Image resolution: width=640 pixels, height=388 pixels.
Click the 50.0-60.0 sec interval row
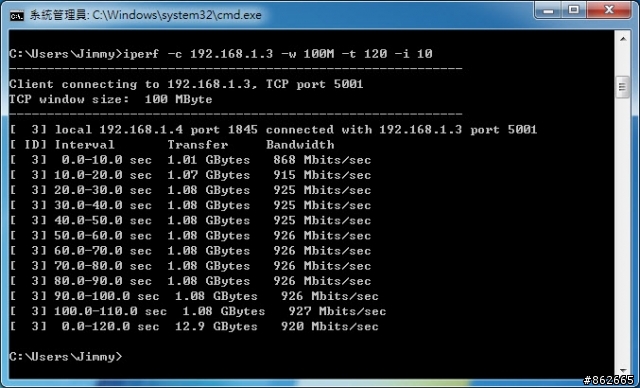click(190, 235)
